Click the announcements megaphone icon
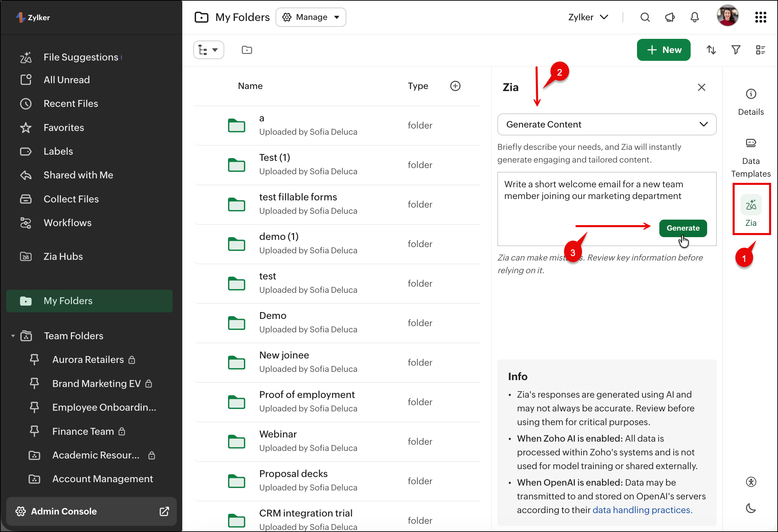Viewport: 778px width, 532px height. coord(670,17)
